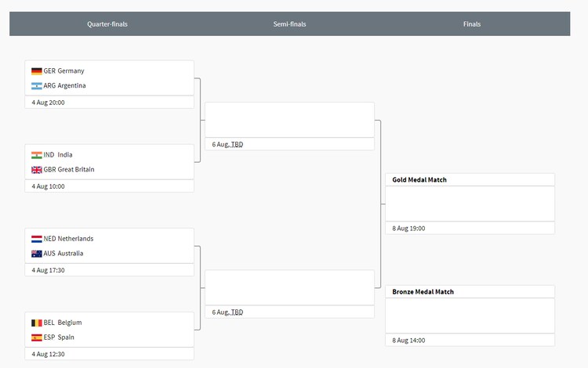Click the Spain flag icon

pyautogui.click(x=36, y=337)
